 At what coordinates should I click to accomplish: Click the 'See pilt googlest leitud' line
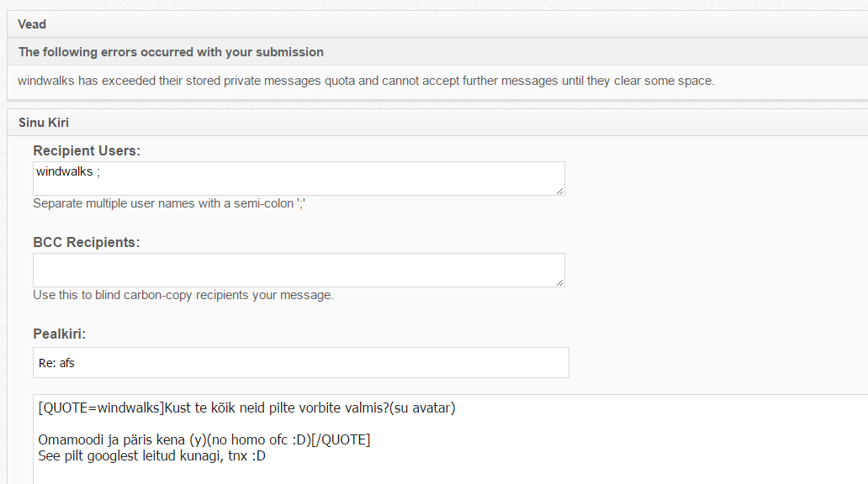point(152,456)
